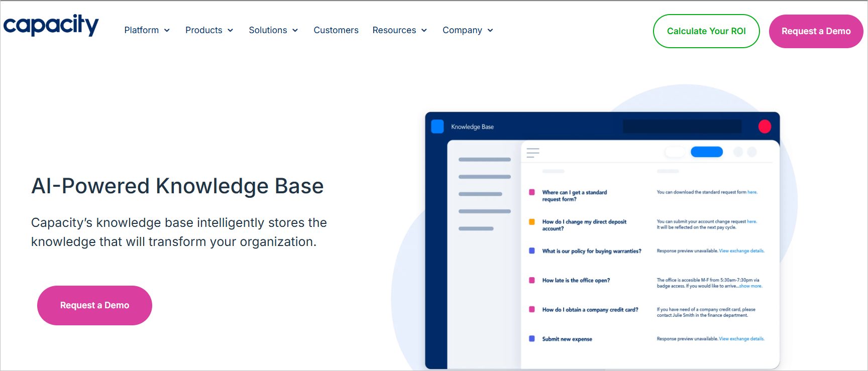Viewport: 868px width, 371px height.
Task: Click the 'here' link in the standard request form answer
Action: coord(752,192)
